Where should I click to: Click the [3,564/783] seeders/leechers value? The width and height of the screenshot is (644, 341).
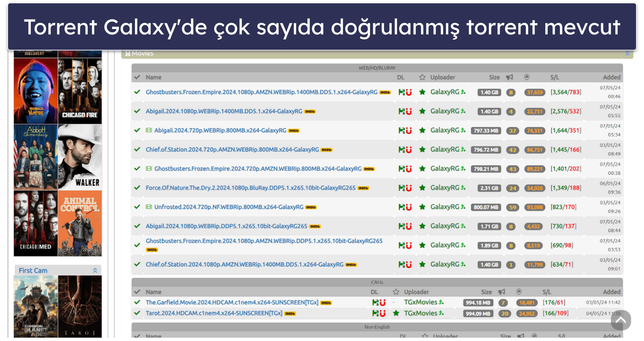pos(566,92)
